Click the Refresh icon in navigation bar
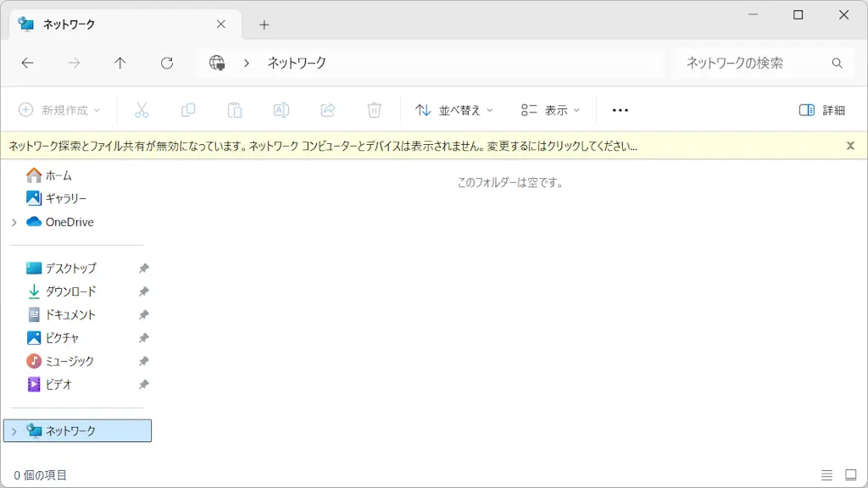 coord(167,63)
